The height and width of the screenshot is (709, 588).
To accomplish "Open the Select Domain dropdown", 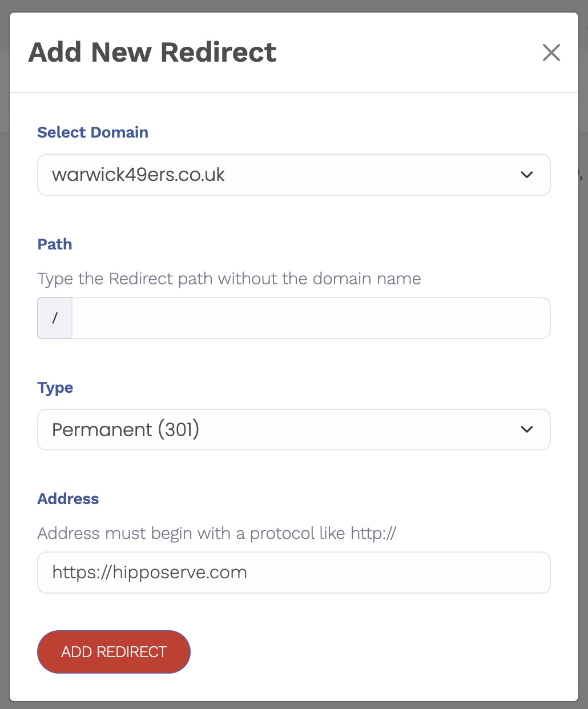I will [293, 175].
